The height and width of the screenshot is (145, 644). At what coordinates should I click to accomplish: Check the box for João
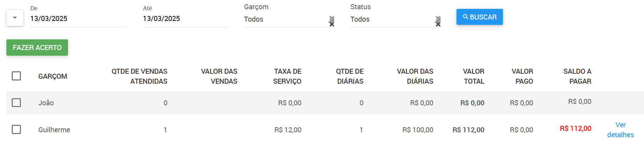click(16, 102)
